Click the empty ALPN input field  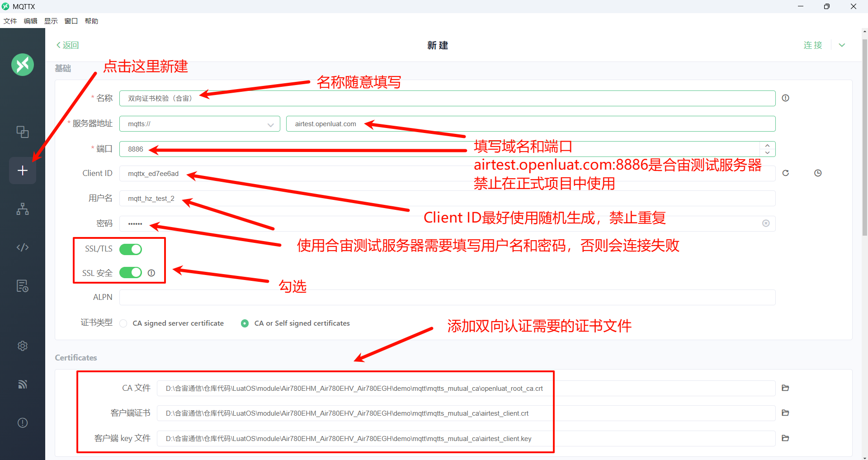pos(448,298)
